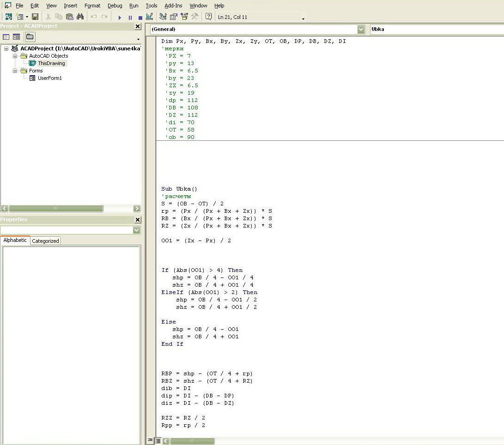The image size is (504, 445).
Task: Click the Find binoculars icon
Action: [x=80, y=17]
